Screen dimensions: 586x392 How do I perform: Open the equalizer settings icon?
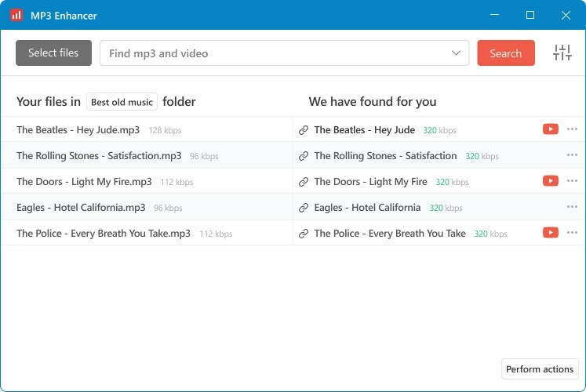562,53
